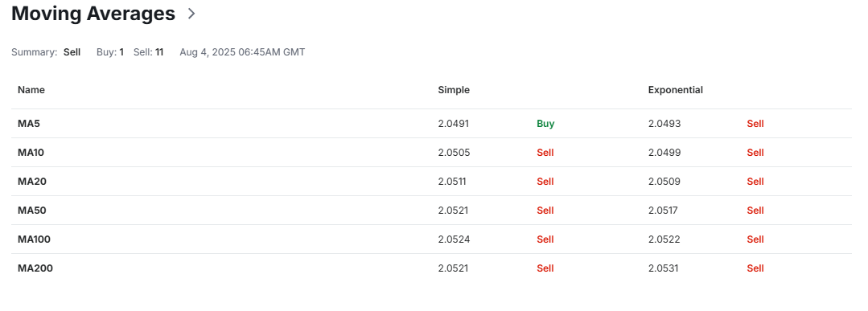
Task: Select the Simple column header
Action: tap(454, 90)
